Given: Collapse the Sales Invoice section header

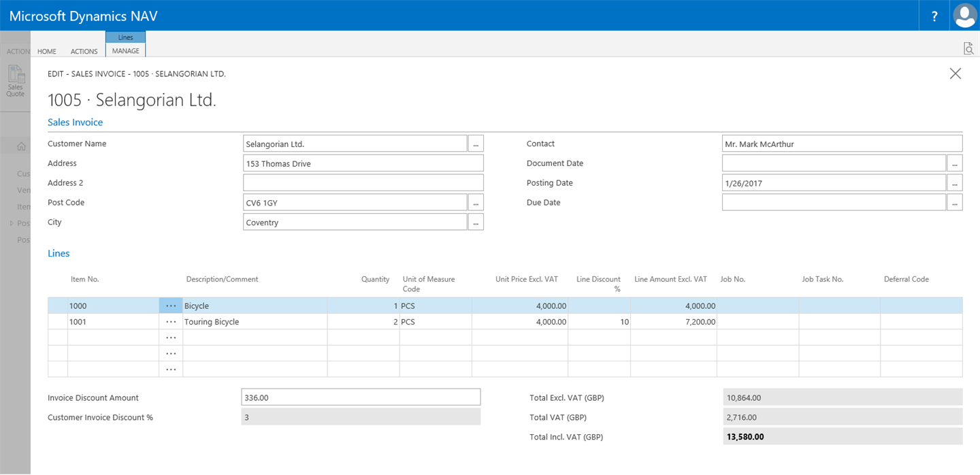Looking at the screenshot, I should [75, 122].
